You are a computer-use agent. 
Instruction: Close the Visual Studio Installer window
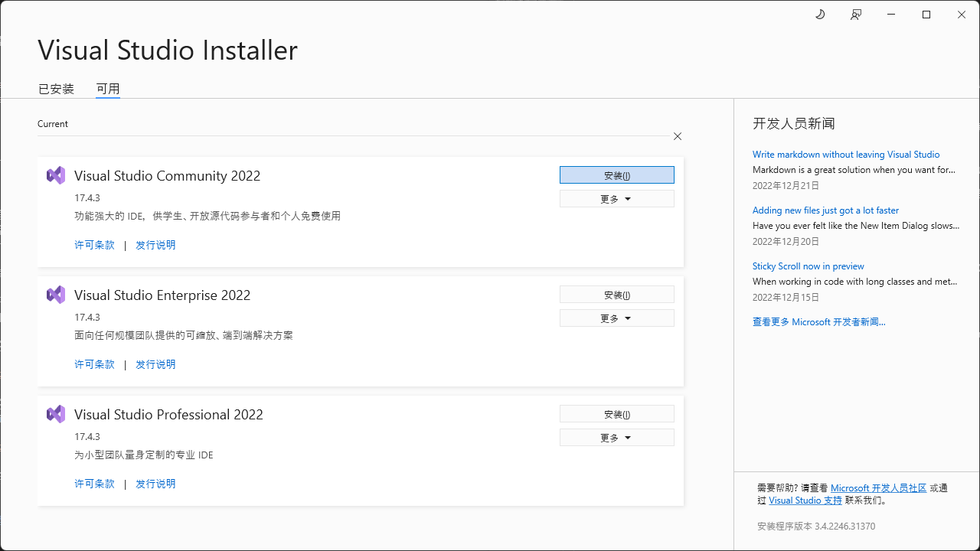click(x=962, y=15)
